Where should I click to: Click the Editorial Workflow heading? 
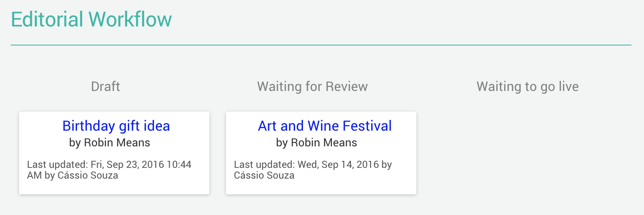(91, 19)
